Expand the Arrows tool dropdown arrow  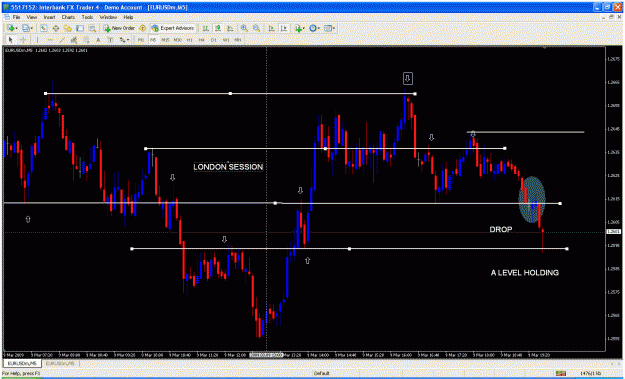pos(128,40)
